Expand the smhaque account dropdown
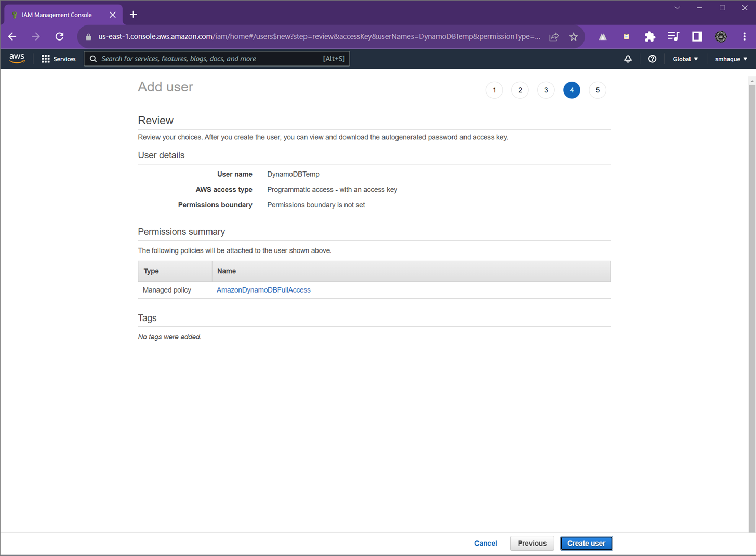The height and width of the screenshot is (556, 756). (x=731, y=59)
